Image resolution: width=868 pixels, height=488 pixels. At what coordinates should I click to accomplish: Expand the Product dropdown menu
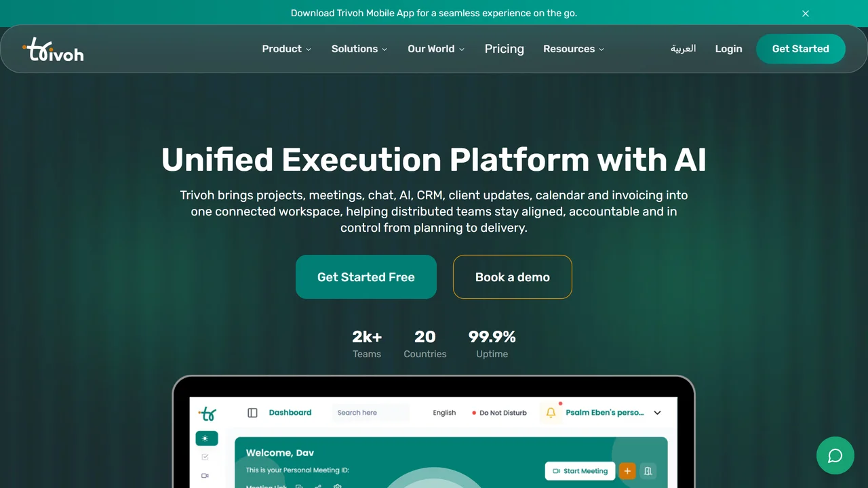(287, 49)
